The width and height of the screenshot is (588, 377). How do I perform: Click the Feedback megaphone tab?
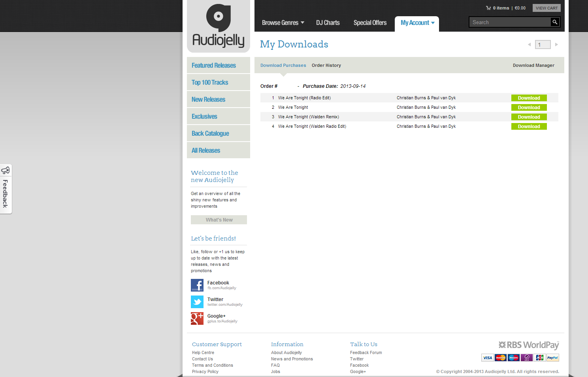tap(6, 189)
